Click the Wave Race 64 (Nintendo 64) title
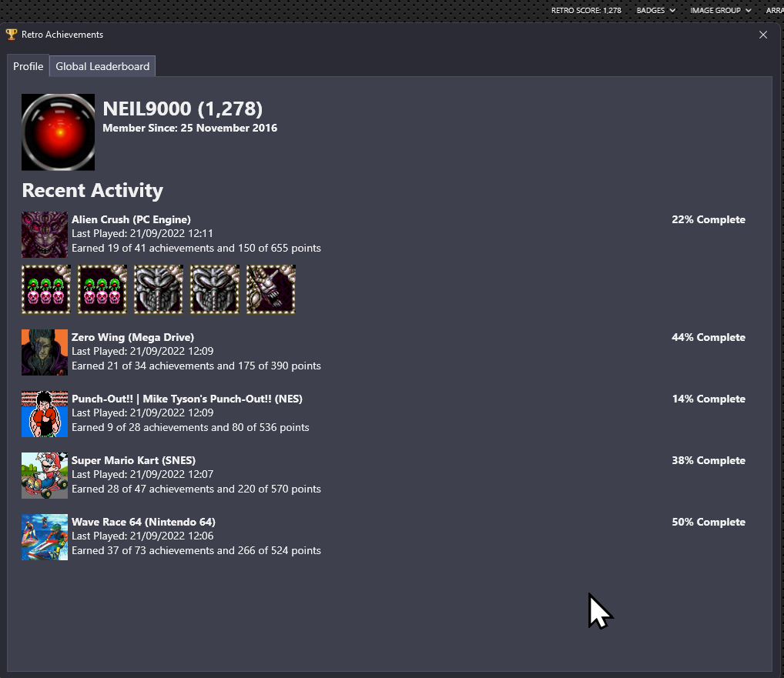 [143, 522]
